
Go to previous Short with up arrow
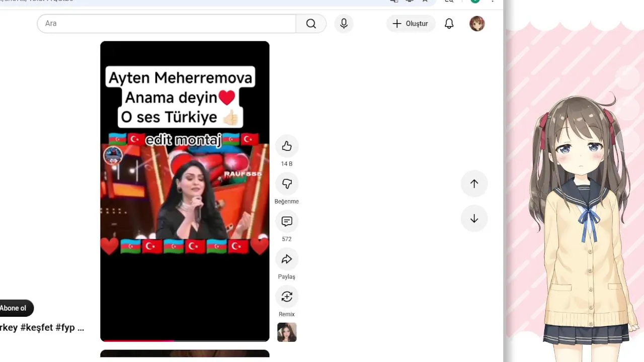pyautogui.click(x=474, y=184)
